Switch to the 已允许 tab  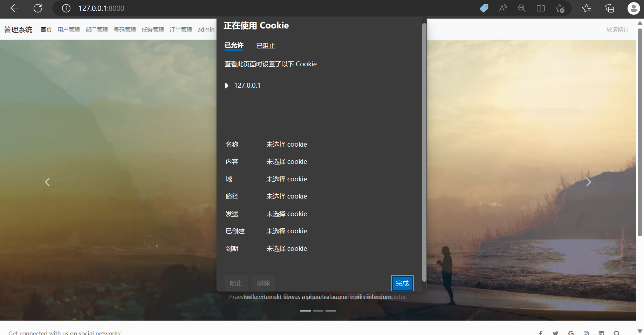(234, 46)
